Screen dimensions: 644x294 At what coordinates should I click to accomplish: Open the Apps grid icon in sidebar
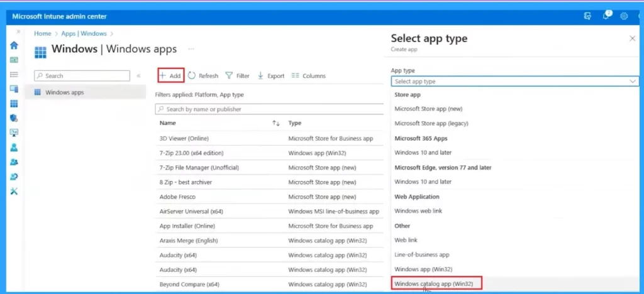click(x=14, y=104)
